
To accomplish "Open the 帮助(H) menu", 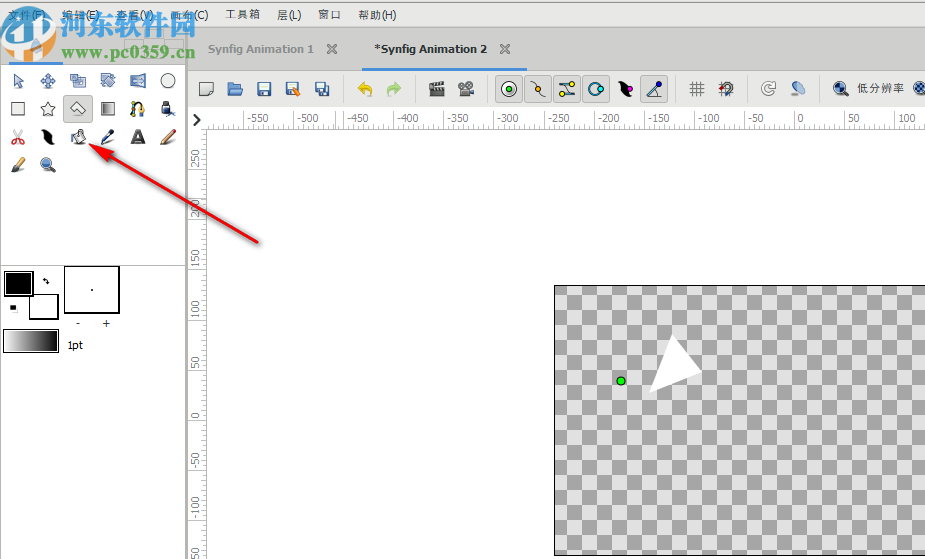I will (377, 15).
